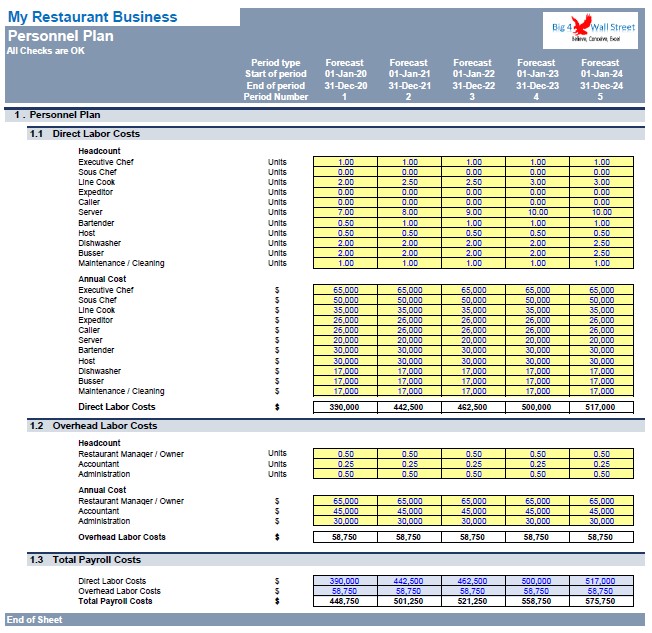This screenshot has width=652, height=633.
Task: Click Host annual cost cell for 2022
Action: pyautogui.click(x=474, y=361)
